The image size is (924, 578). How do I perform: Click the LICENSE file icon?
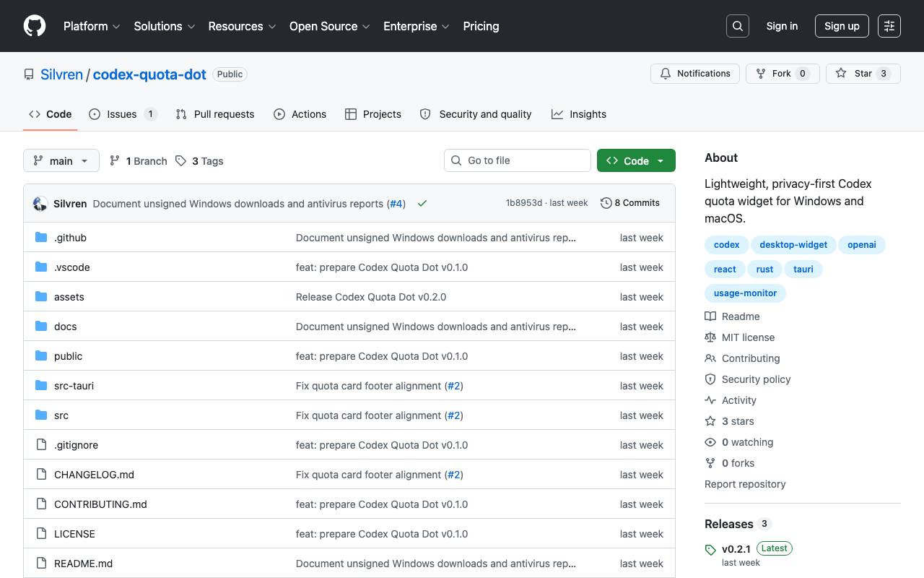tap(41, 534)
